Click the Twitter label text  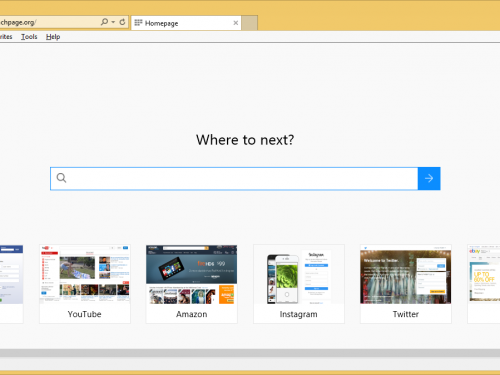point(406,314)
